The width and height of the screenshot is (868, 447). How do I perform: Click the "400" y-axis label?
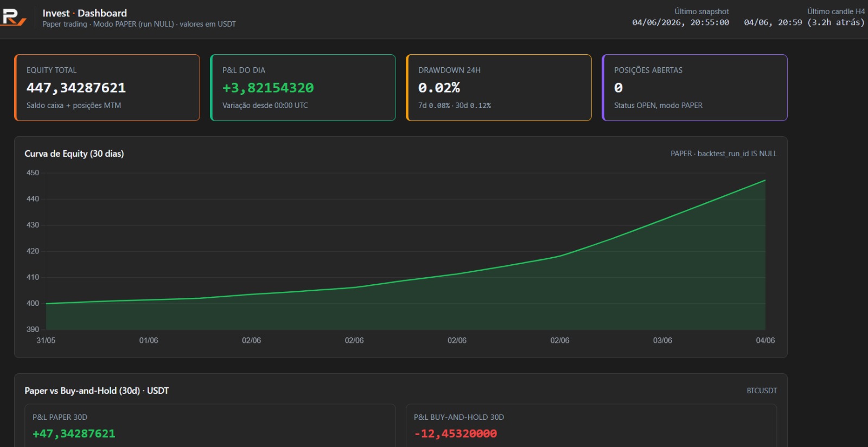(33, 303)
